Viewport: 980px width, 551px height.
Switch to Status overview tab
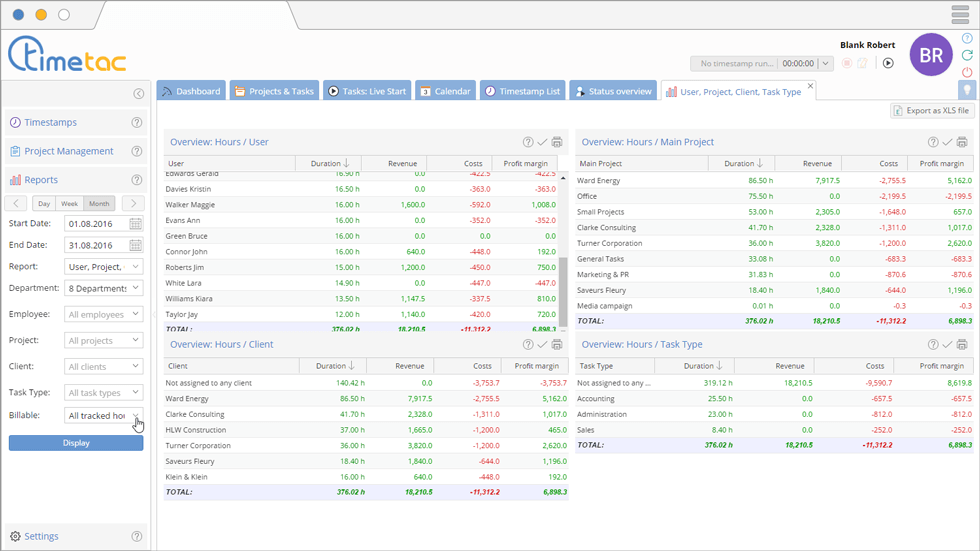pyautogui.click(x=613, y=91)
